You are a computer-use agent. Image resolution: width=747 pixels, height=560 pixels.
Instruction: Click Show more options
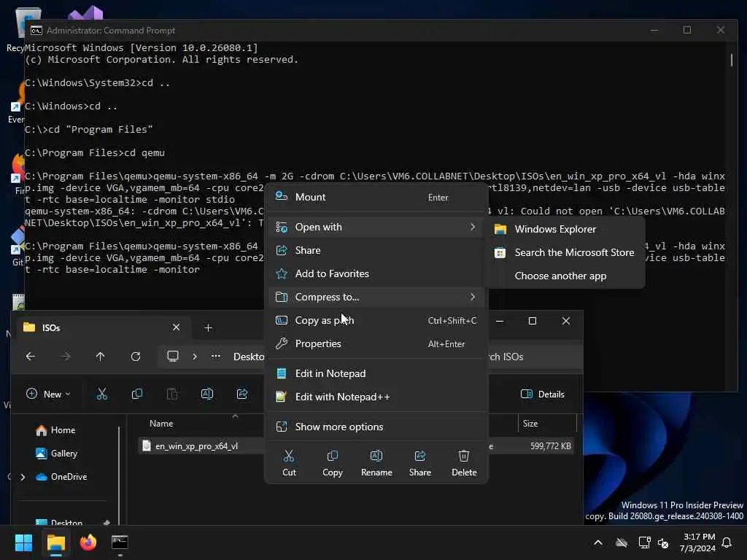coord(376,427)
